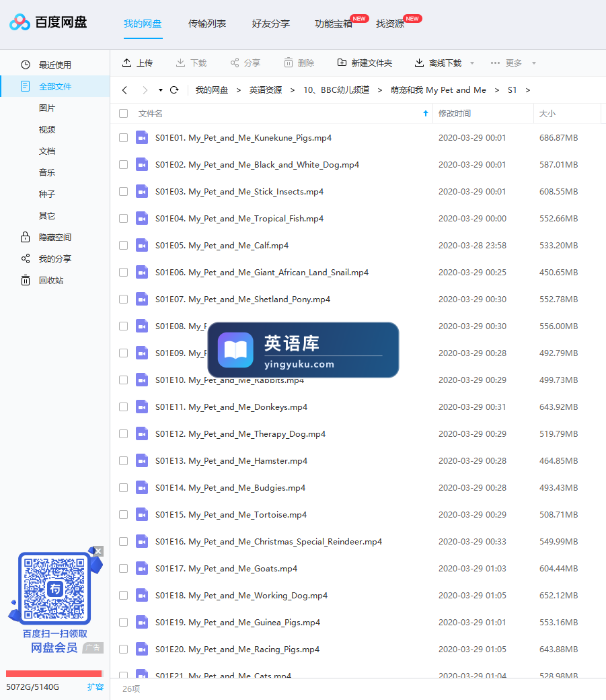Click the storage usage progress bar
The width and height of the screenshot is (606, 700).
coord(54,674)
